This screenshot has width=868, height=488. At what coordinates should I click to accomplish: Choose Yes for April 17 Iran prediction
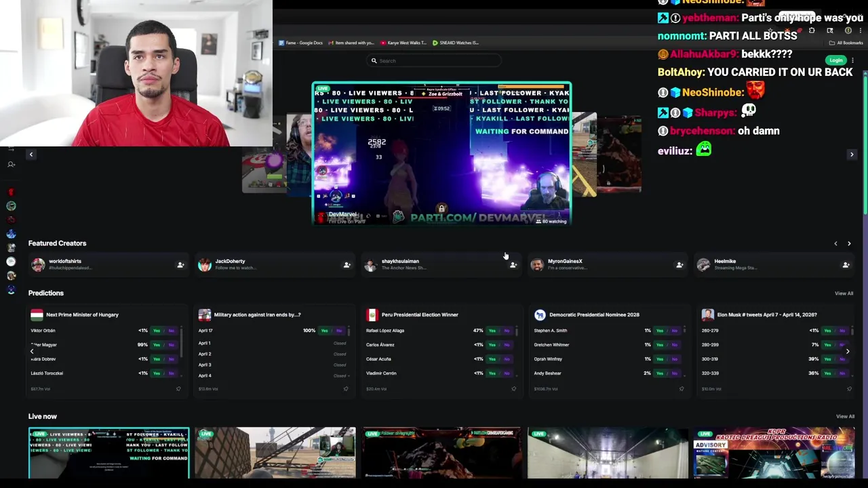[324, 331]
